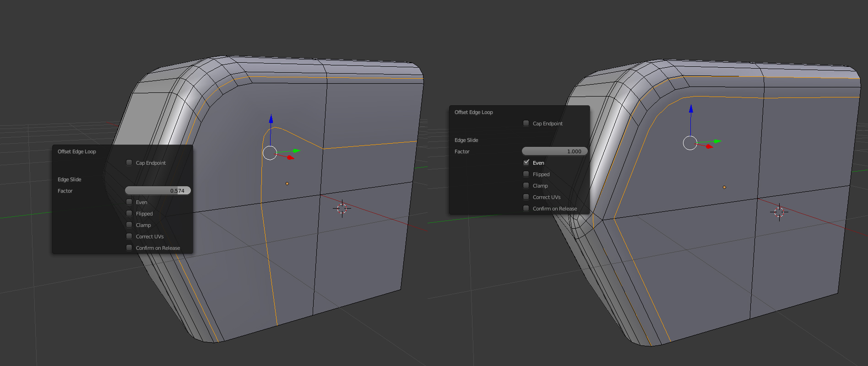Click the red X axis arrow in left viewport
This screenshot has width=868, height=366.
click(x=290, y=157)
